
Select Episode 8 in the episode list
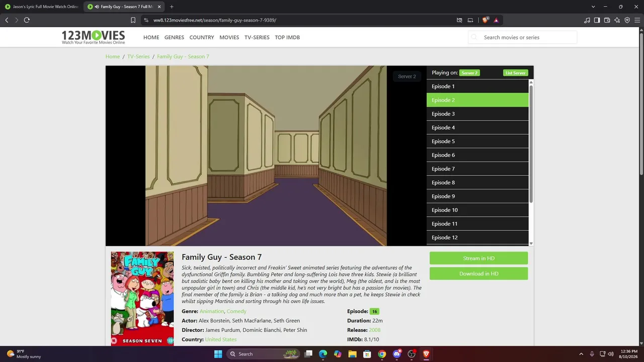click(477, 183)
